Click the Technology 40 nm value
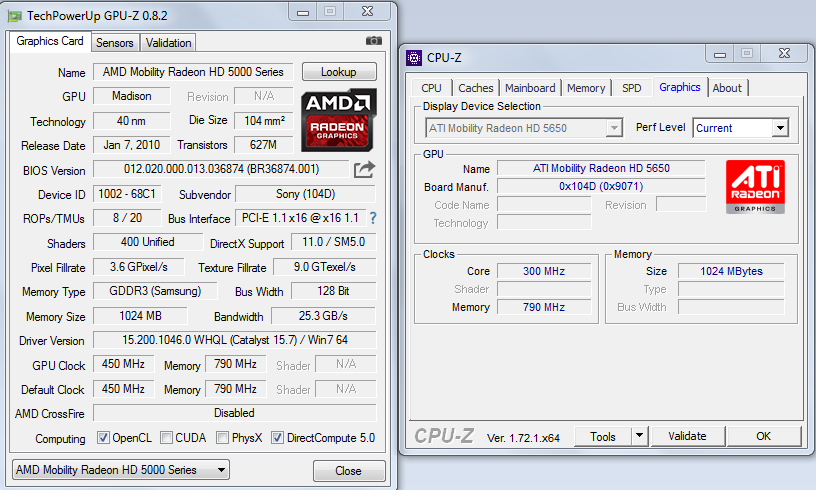Screen dimensions: 816x490 click(x=132, y=121)
